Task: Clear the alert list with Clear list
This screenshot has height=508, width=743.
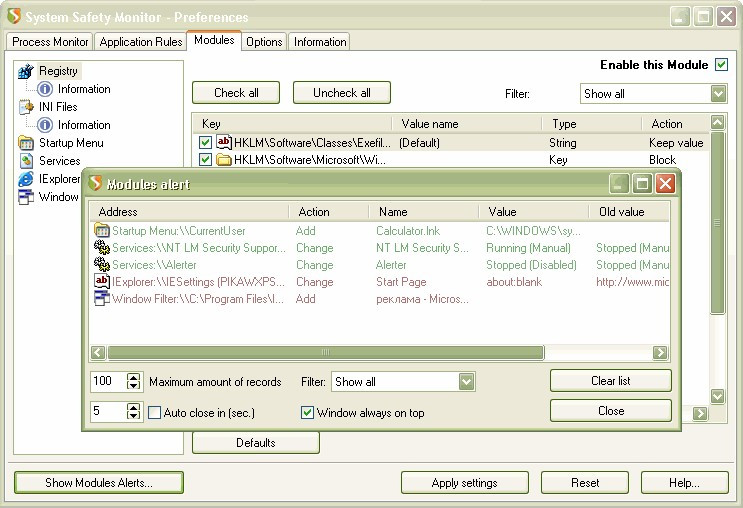Action: [x=610, y=381]
